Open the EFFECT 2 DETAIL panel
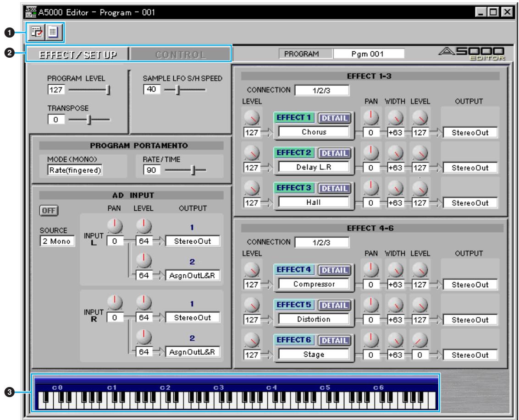This screenshot has width=519, height=420. tap(334, 153)
